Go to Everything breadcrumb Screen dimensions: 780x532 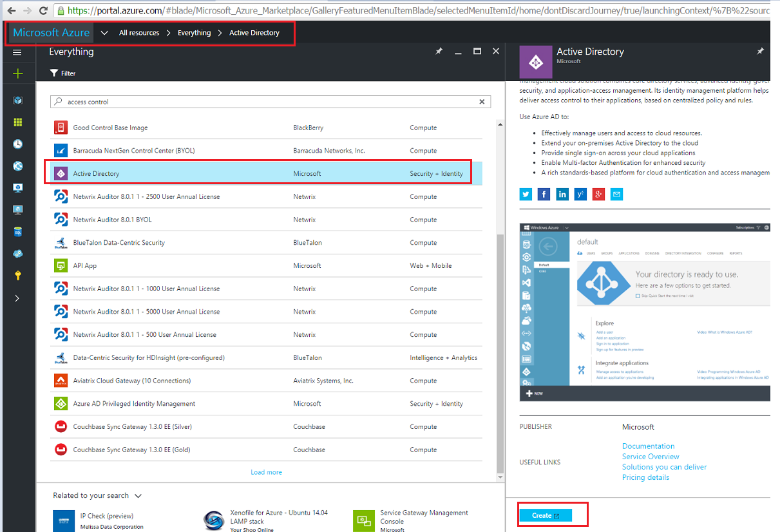point(194,33)
